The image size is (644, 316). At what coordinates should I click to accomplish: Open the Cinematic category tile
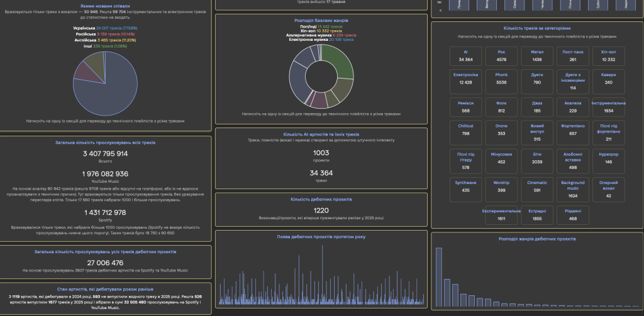pos(536,186)
